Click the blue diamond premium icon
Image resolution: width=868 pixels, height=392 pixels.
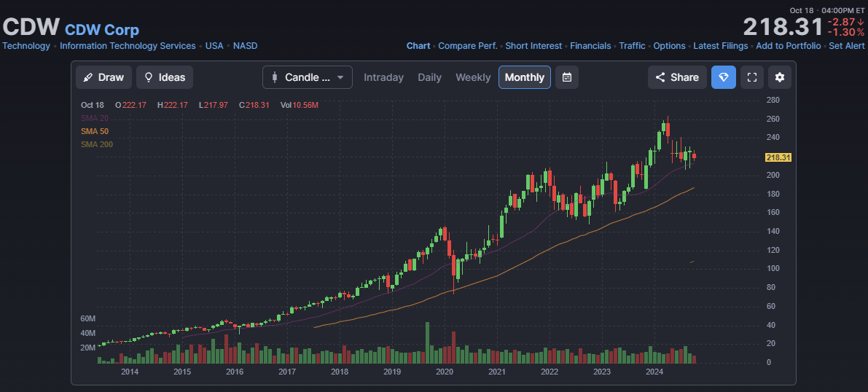(724, 77)
